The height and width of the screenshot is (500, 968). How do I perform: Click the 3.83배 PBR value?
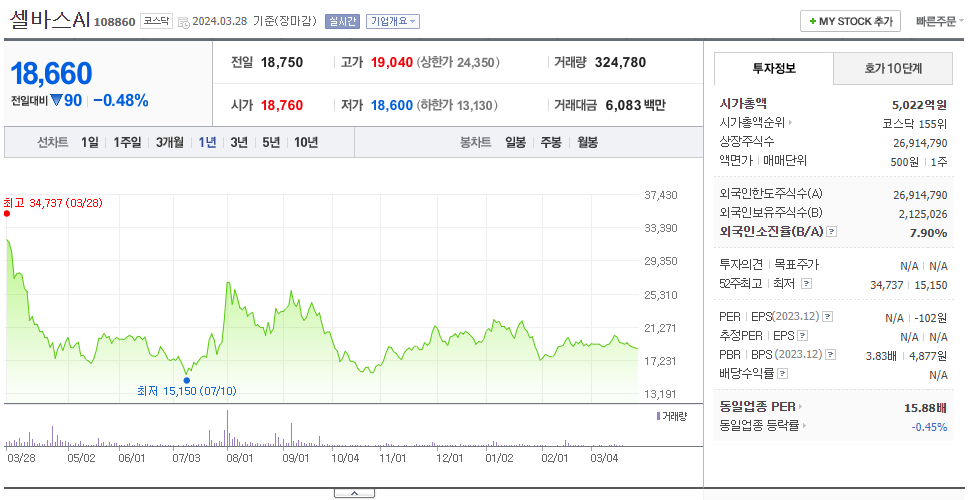(x=881, y=356)
